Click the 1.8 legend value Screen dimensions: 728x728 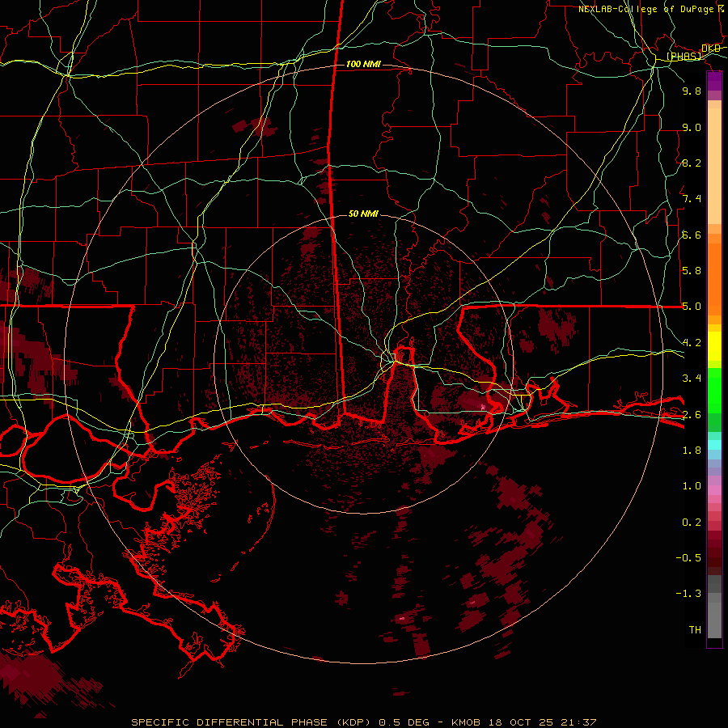pyautogui.click(x=692, y=451)
